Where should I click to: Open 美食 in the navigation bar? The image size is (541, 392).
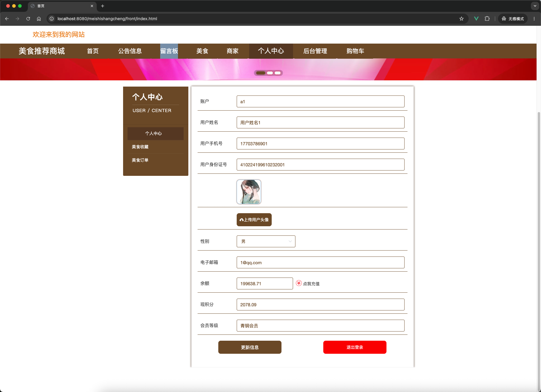pyautogui.click(x=202, y=51)
